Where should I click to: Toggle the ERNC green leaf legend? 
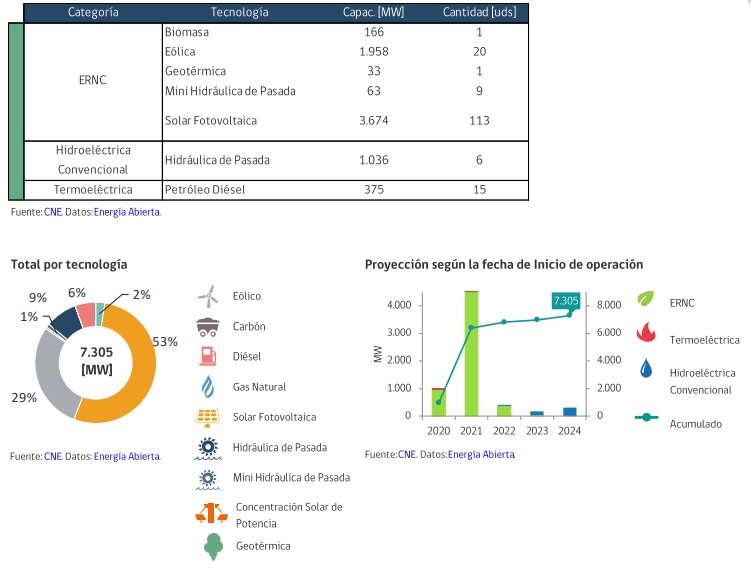tap(647, 301)
